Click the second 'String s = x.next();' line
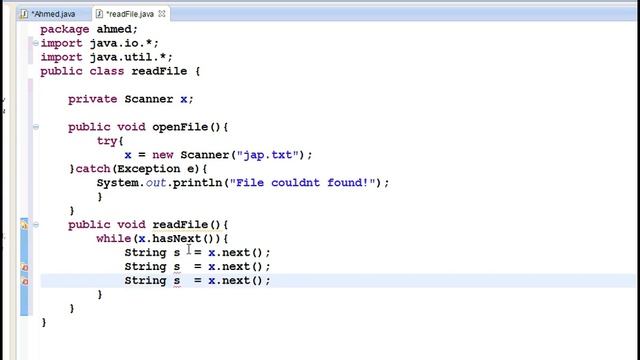The height and width of the screenshot is (360, 640). (197, 267)
